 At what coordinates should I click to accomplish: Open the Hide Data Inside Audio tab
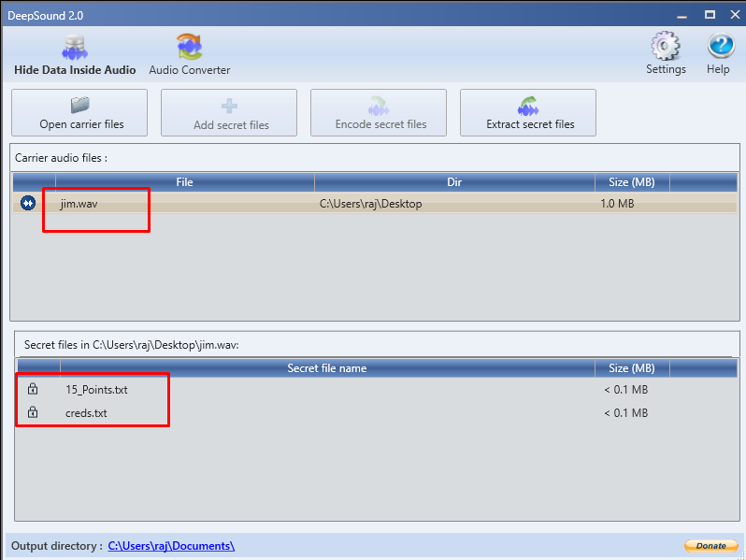[x=75, y=55]
